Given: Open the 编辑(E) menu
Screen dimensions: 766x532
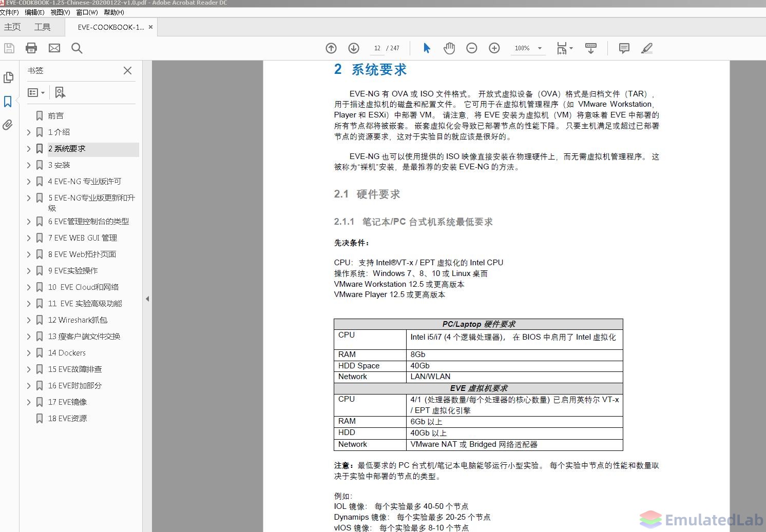Looking at the screenshot, I should (34, 12).
